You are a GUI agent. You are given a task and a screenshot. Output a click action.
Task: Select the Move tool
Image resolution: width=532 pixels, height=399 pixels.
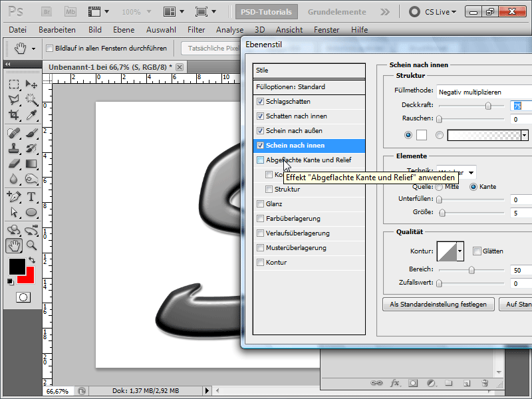click(x=31, y=84)
